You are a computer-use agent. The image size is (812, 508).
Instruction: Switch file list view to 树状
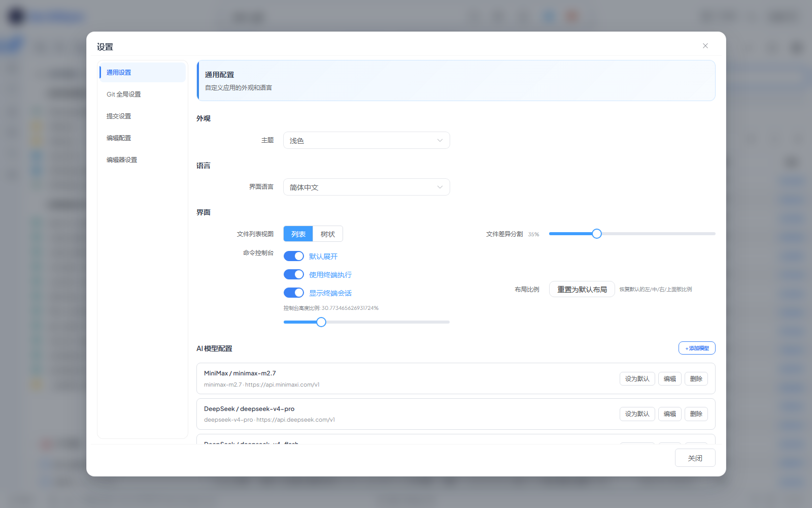[x=328, y=234]
